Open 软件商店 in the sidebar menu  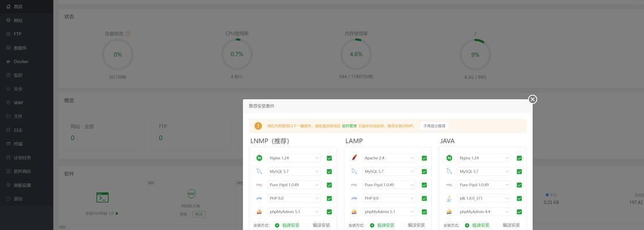coord(26,171)
